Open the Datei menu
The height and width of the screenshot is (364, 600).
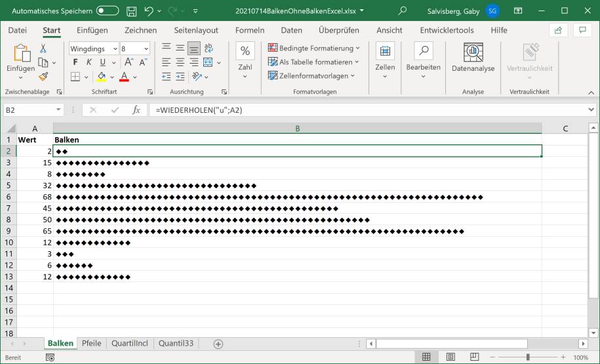click(17, 30)
